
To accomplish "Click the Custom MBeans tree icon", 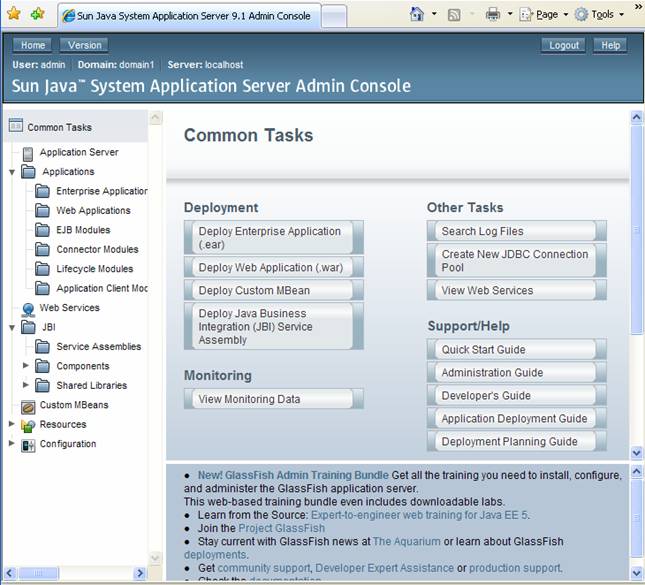I will coord(28,406).
